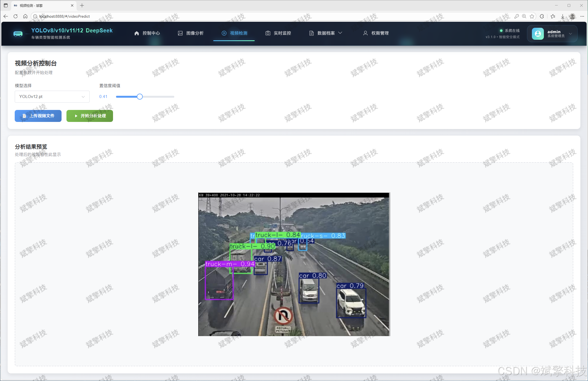Go to 权限管理 page

click(376, 33)
